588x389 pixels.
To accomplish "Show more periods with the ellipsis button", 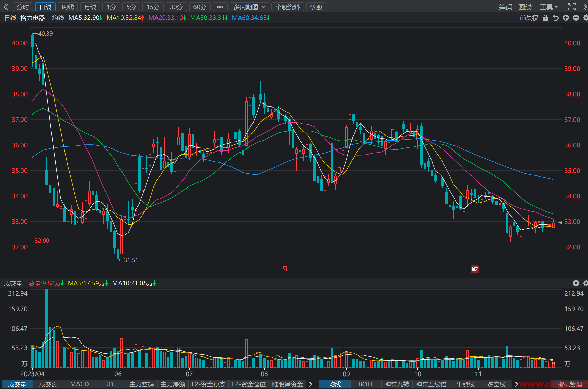I will pos(220,7).
